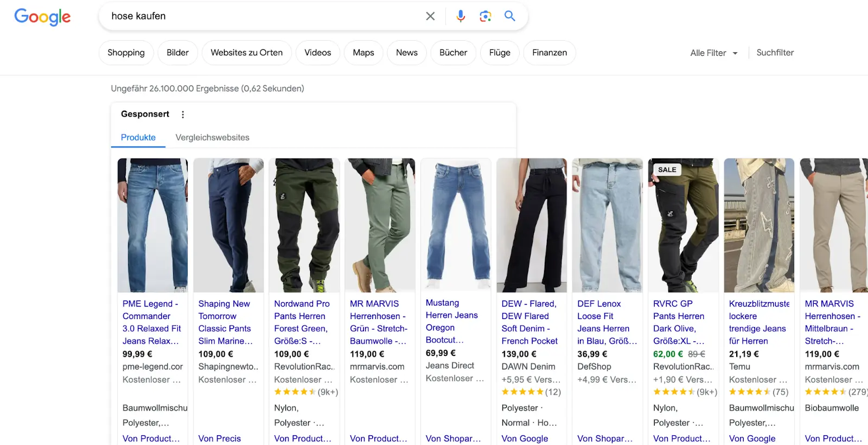868x445 pixels.
Task: Click Nordwand Pro Pants Herren link
Action: coord(302,322)
